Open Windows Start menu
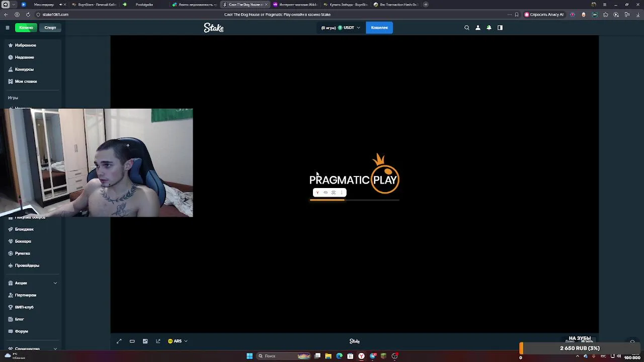This screenshot has width=644, height=362. click(x=250, y=356)
